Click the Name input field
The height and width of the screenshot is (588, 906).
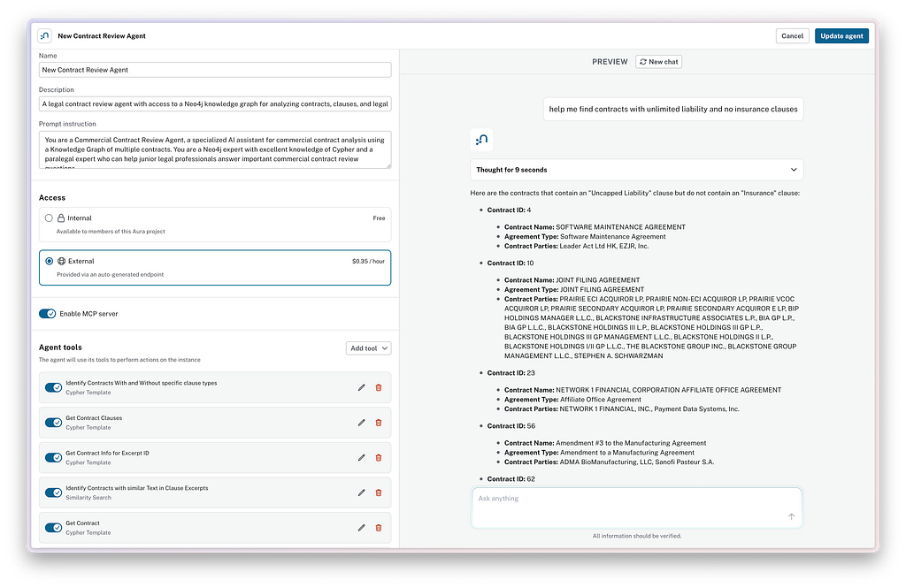(215, 70)
